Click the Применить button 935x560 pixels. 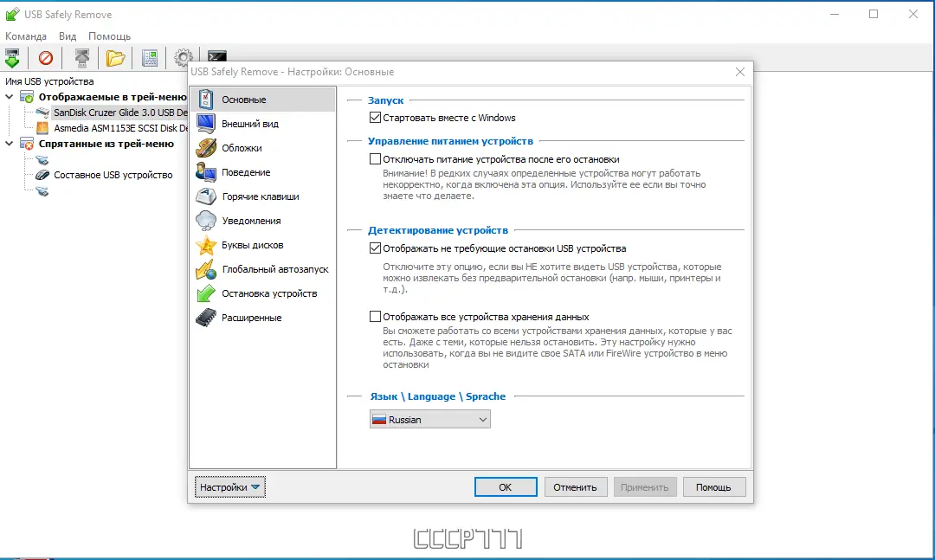pyautogui.click(x=645, y=487)
